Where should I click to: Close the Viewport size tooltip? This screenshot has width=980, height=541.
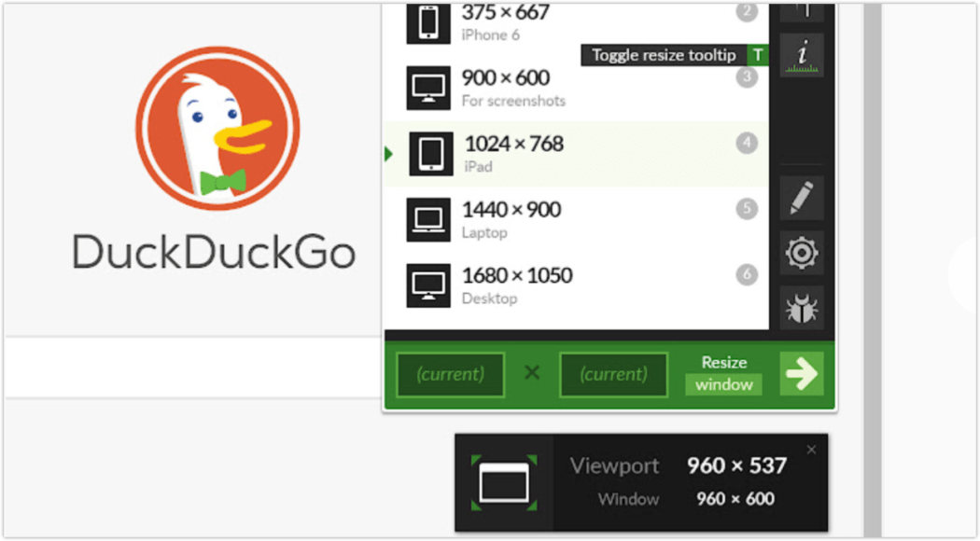click(x=811, y=450)
